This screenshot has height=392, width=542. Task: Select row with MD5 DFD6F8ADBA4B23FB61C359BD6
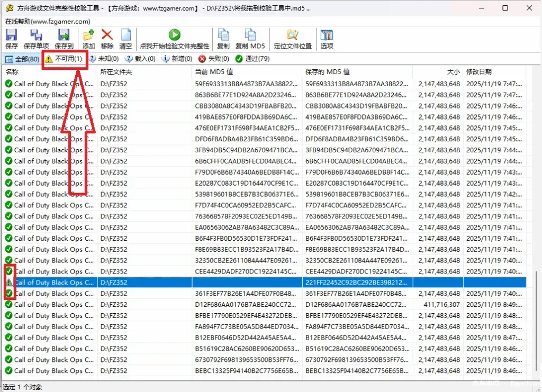point(265,139)
